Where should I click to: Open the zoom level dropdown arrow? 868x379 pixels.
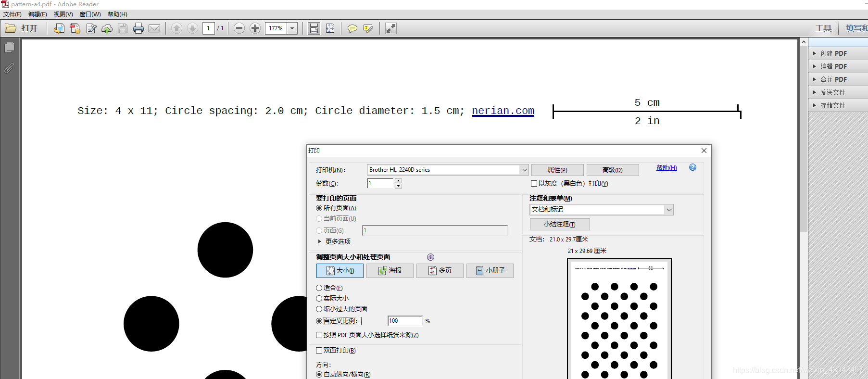pos(292,28)
